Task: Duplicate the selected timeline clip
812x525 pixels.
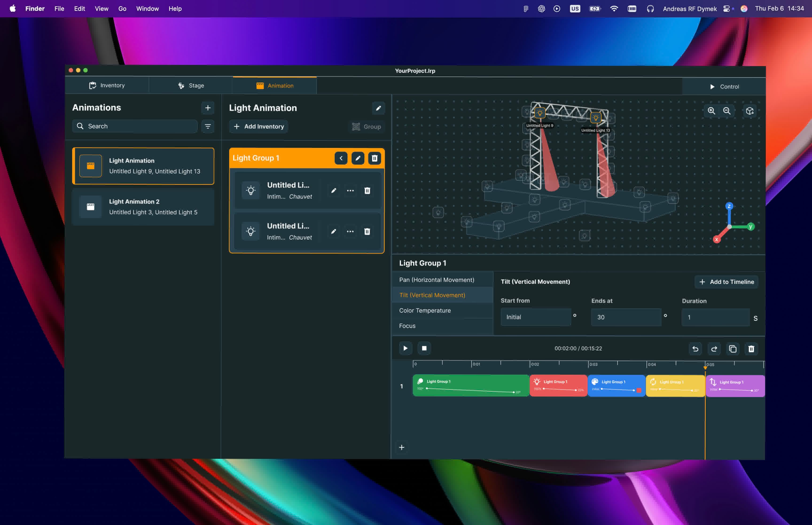Action: [733, 349]
